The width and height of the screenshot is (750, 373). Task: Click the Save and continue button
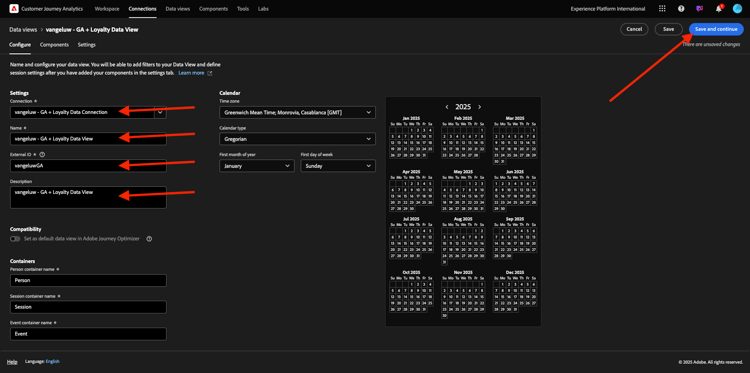(x=716, y=29)
